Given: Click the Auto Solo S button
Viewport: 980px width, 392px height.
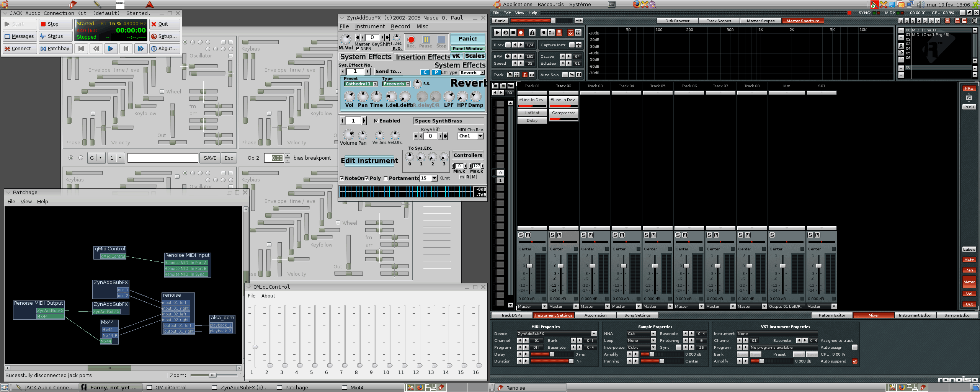Looking at the screenshot, I should [572, 75].
